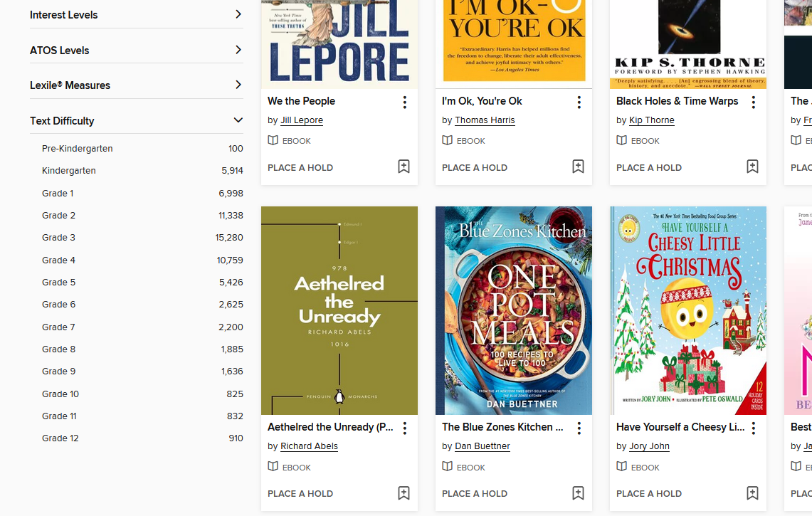Save Black Holes & Time Warps to wishlist

click(x=752, y=167)
